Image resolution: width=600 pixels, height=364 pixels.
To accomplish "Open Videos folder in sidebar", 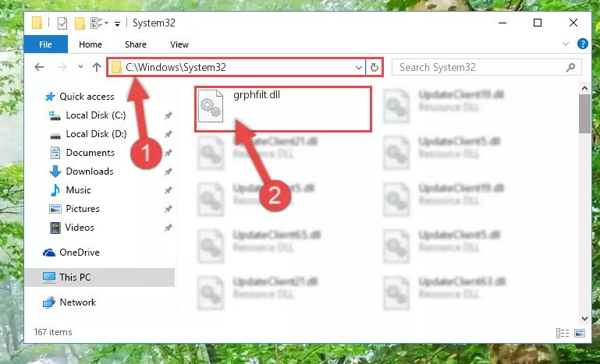I will point(80,228).
